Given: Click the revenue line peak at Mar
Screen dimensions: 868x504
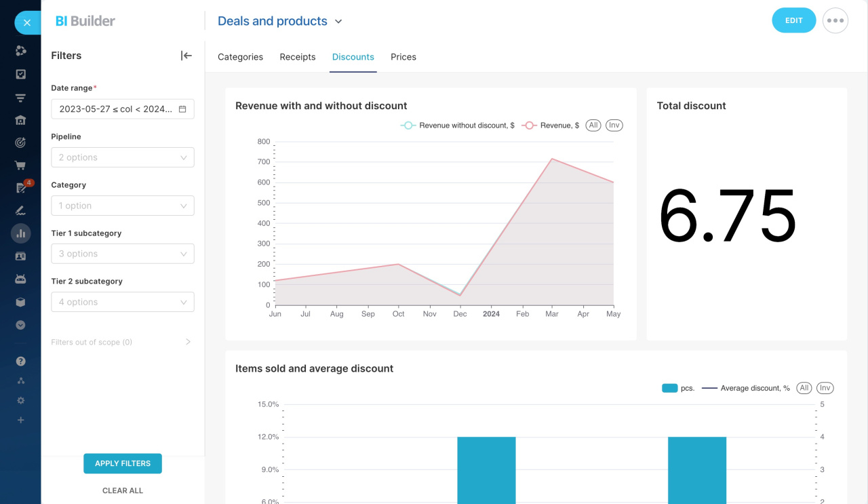Looking at the screenshot, I should point(552,159).
